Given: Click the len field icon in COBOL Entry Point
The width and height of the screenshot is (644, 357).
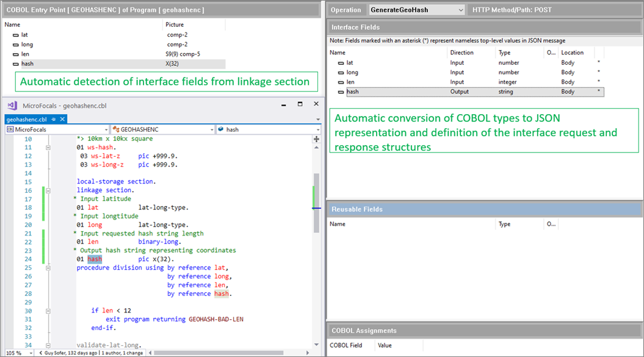Looking at the screenshot, I should coord(15,54).
